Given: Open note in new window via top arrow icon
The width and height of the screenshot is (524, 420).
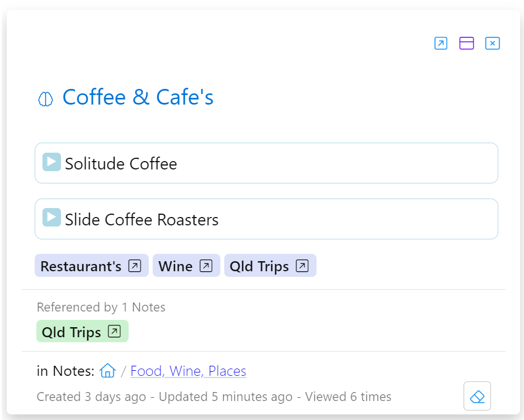Looking at the screenshot, I should (441, 43).
